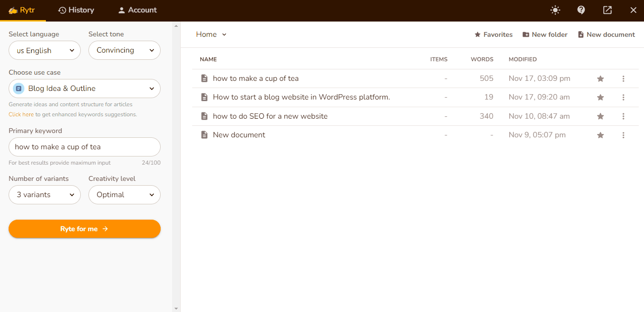Click the sidebar scroll down arrow
Screen dimensions: 644x312
pos(176,308)
